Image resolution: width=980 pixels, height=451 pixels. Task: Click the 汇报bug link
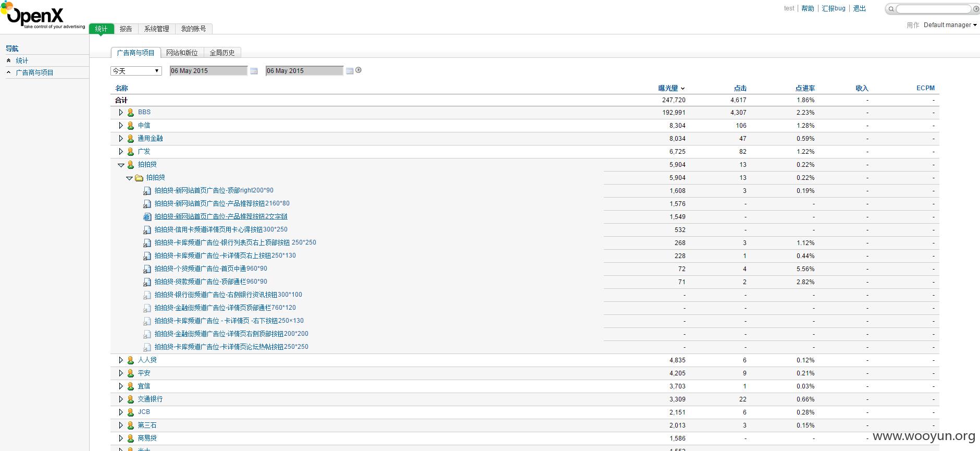pos(834,8)
